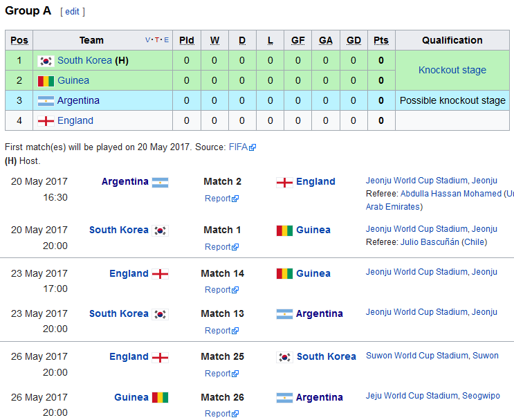
Task: Open the Match 2 Report link
Action: tap(218, 199)
